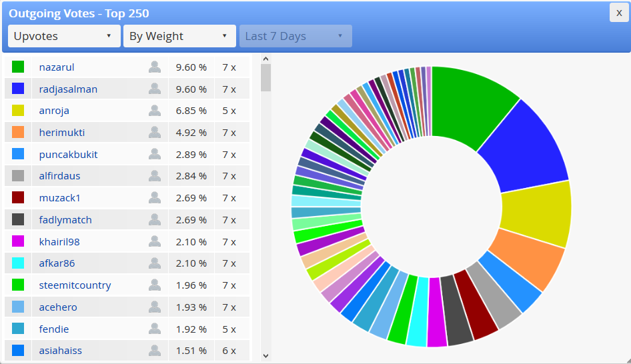Image resolution: width=631 pixels, height=364 pixels.
Task: Click the fendie username link
Action: 54,329
